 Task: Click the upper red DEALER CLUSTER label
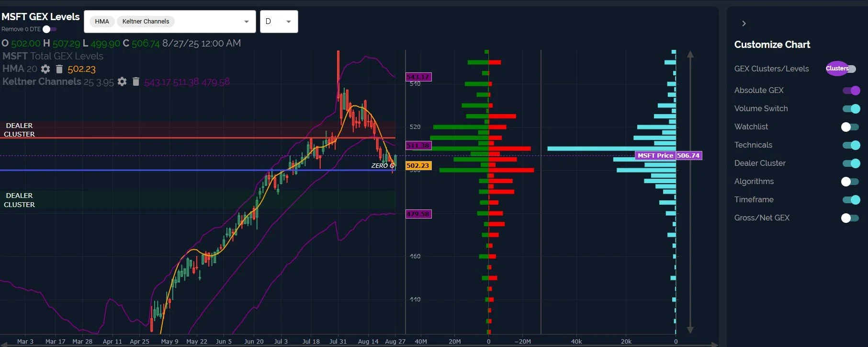pyautogui.click(x=19, y=130)
